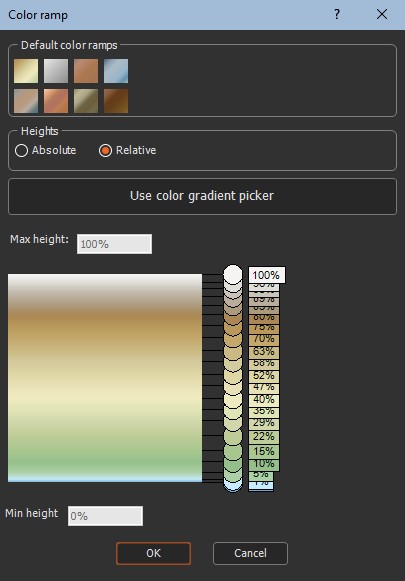Click the Max height input field

(x=114, y=244)
